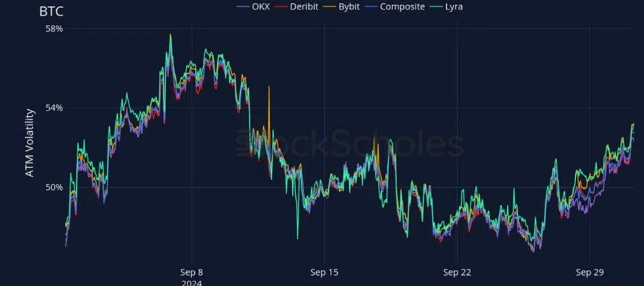Click the BTC chart title
The image size is (644, 286).
[51, 12]
